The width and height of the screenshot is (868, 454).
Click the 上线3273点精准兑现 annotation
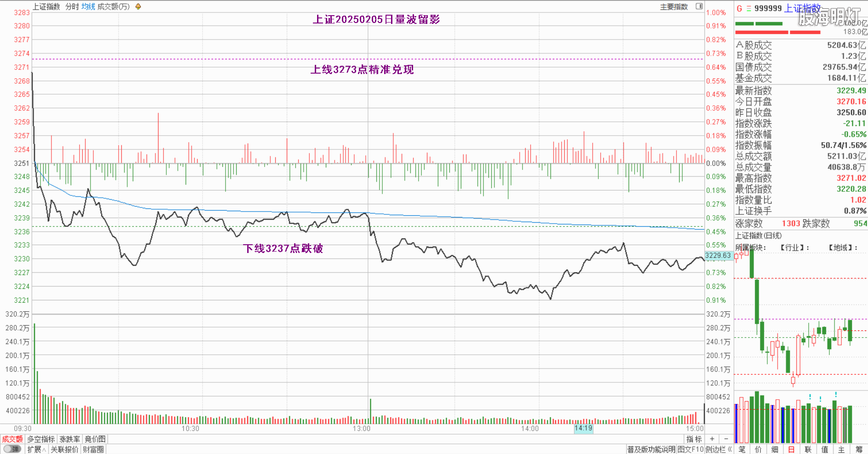click(x=362, y=69)
